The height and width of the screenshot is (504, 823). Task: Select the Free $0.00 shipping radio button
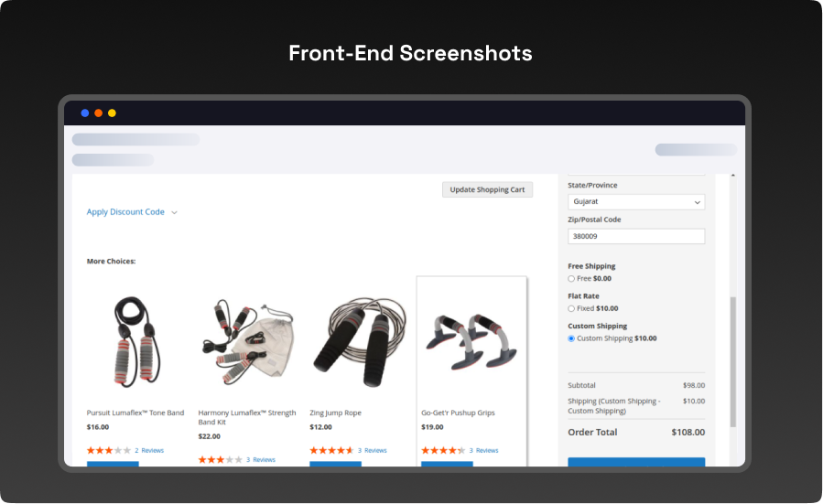[571, 278]
